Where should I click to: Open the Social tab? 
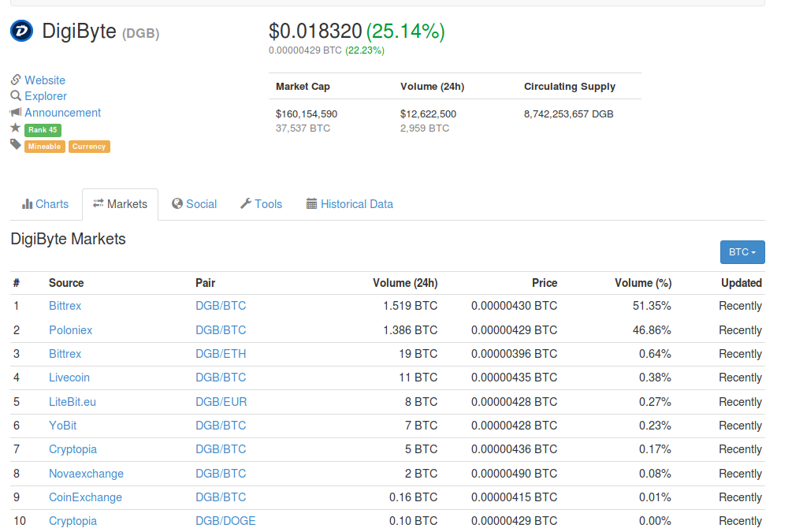(x=195, y=204)
